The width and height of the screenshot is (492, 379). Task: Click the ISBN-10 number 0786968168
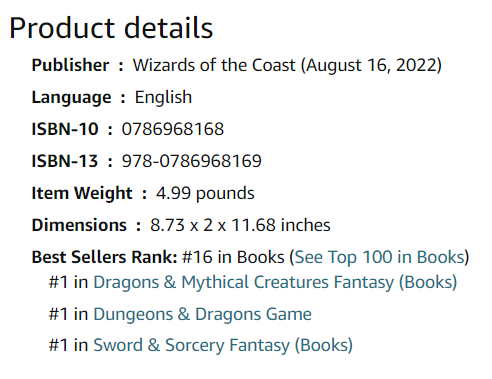pyautogui.click(x=173, y=129)
